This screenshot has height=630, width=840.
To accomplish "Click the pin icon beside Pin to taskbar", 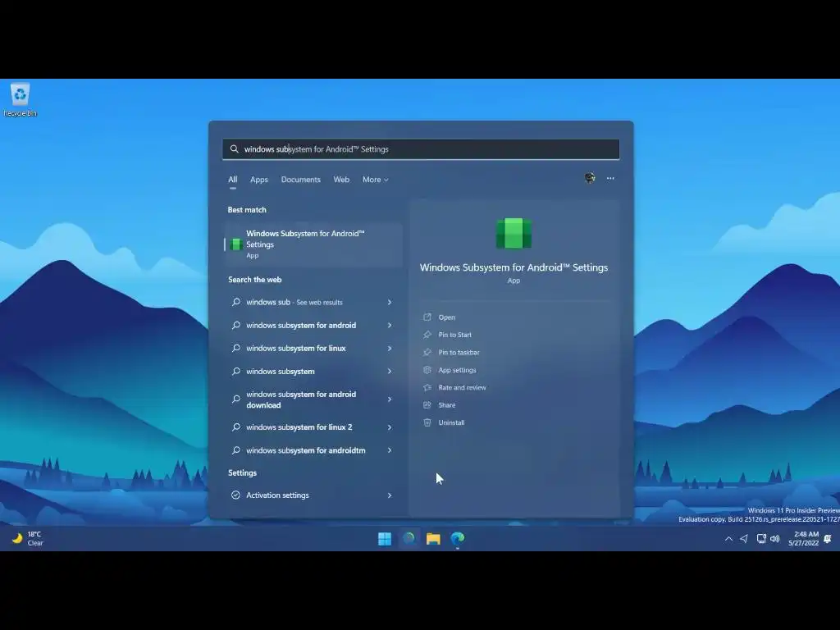I will pos(427,353).
